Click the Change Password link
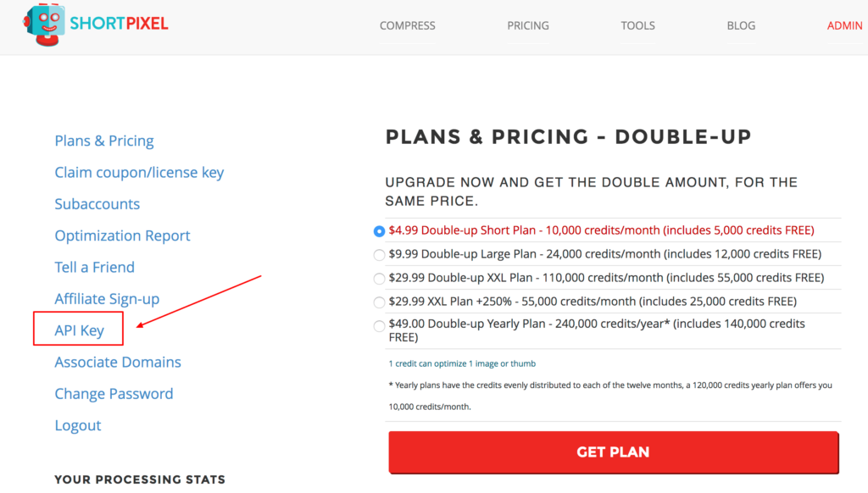The height and width of the screenshot is (493, 868). (x=114, y=393)
